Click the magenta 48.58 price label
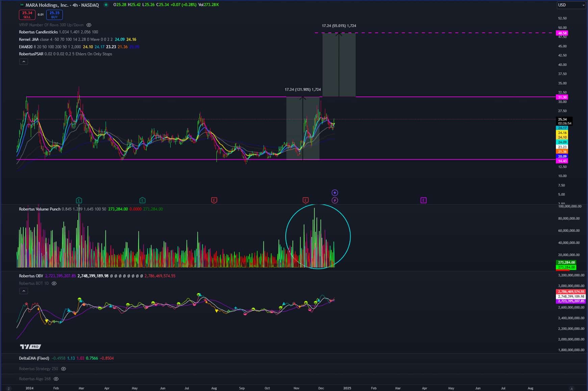 point(562,33)
